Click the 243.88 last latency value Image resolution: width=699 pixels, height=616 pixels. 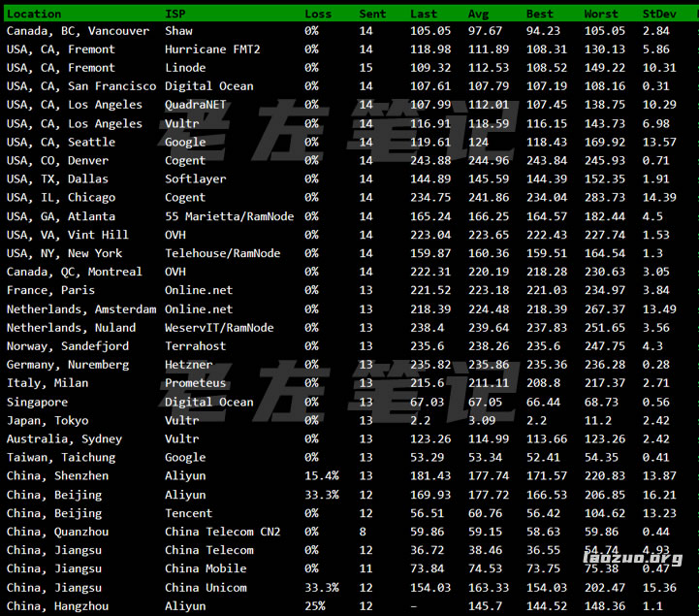[x=430, y=161]
